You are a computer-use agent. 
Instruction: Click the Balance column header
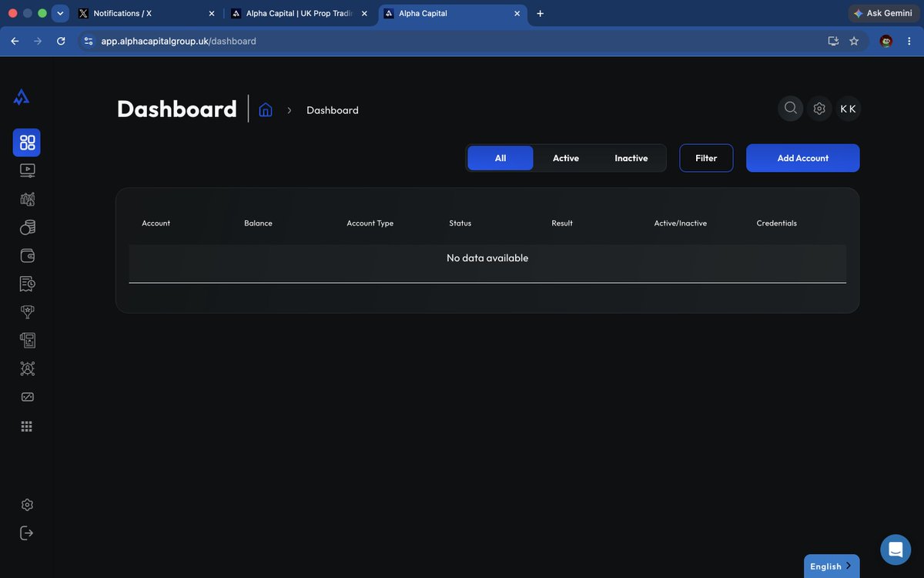pos(258,223)
